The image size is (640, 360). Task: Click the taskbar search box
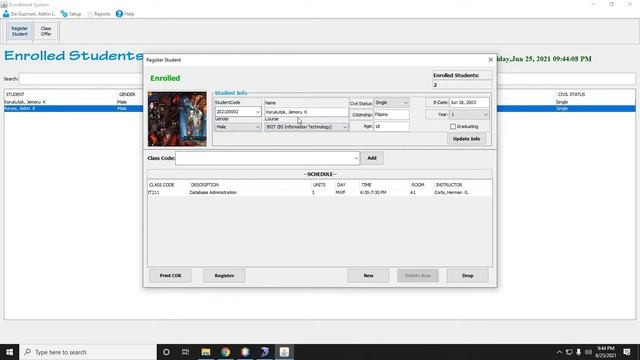tap(88, 352)
